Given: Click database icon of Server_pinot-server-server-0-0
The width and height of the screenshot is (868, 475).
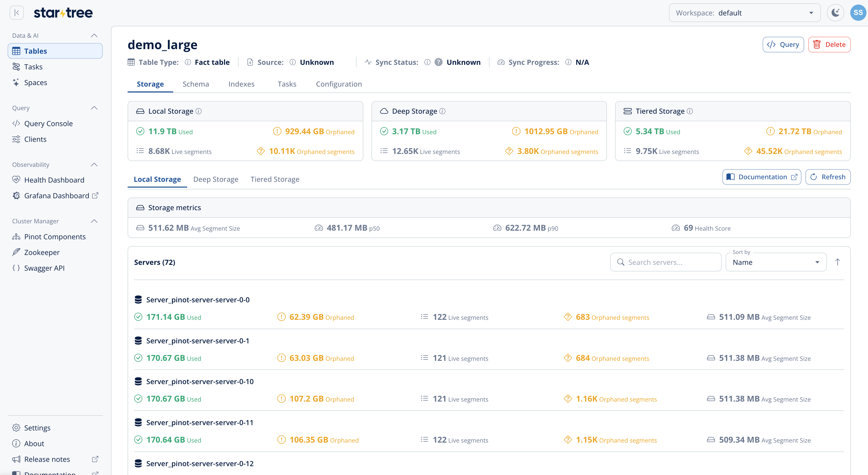Looking at the screenshot, I should point(138,300).
